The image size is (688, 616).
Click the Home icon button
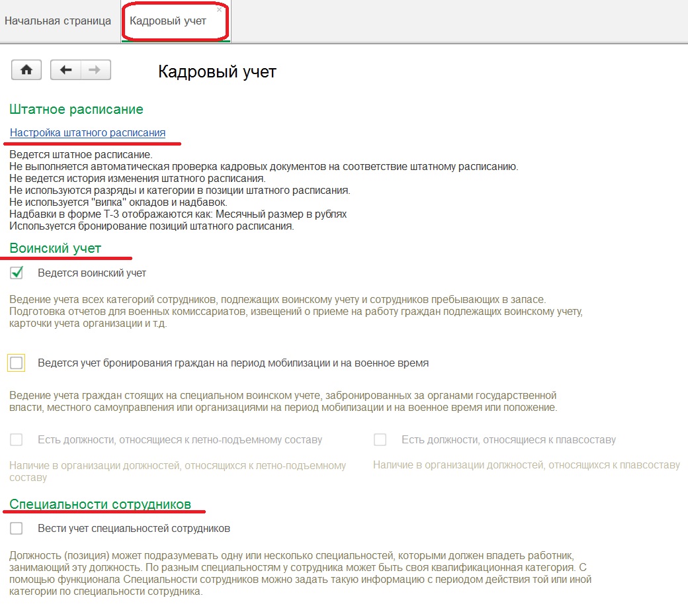[x=26, y=70]
